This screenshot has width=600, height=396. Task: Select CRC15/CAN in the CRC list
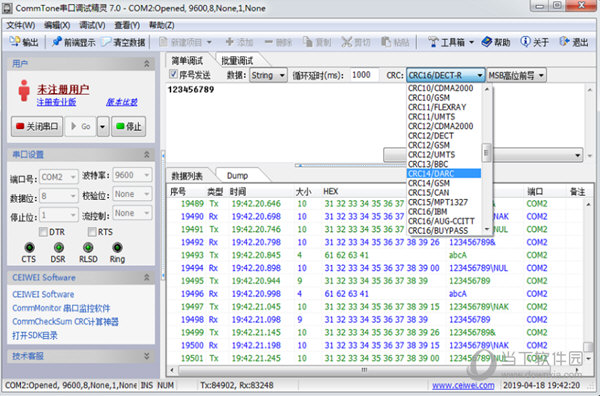click(x=443, y=192)
